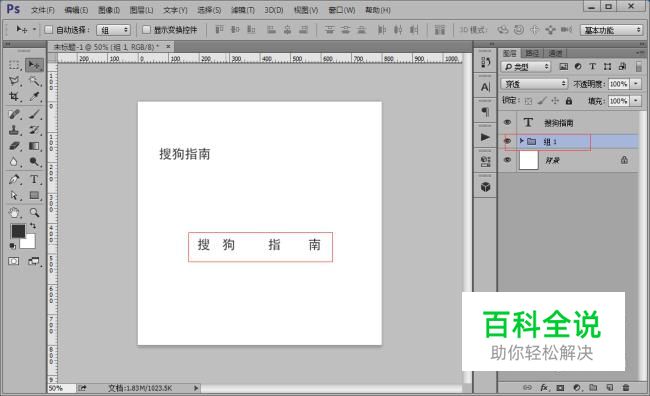Open the 类型 layer filter dropdown
650x396 pixels.
point(526,66)
